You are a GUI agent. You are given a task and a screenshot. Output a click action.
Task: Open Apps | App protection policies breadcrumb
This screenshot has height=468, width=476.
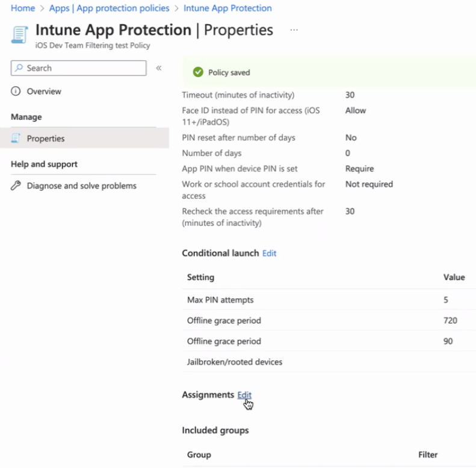(x=110, y=8)
